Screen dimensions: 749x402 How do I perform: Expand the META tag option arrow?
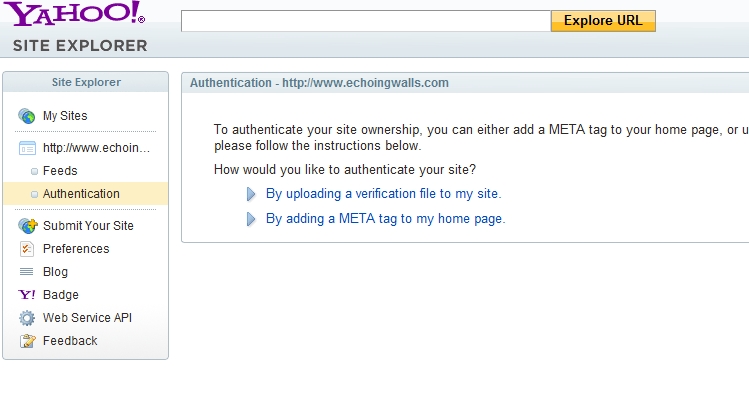pyautogui.click(x=251, y=219)
